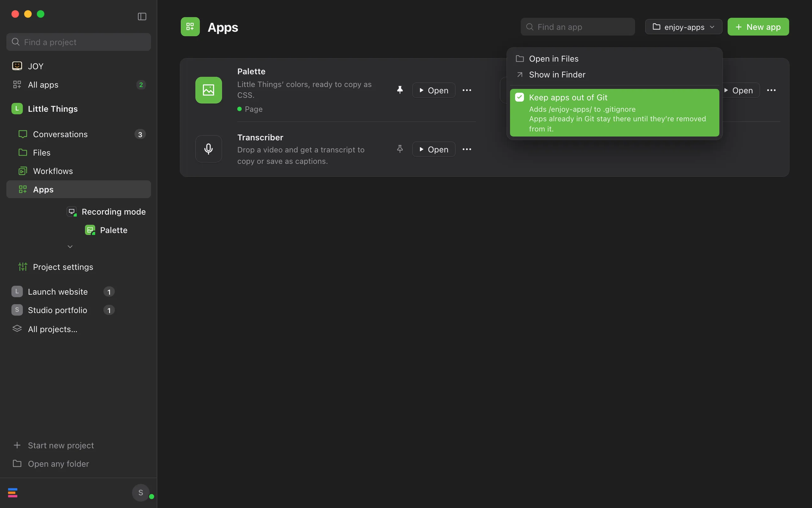Click the Find an app search field
The width and height of the screenshot is (812, 508).
(x=578, y=27)
